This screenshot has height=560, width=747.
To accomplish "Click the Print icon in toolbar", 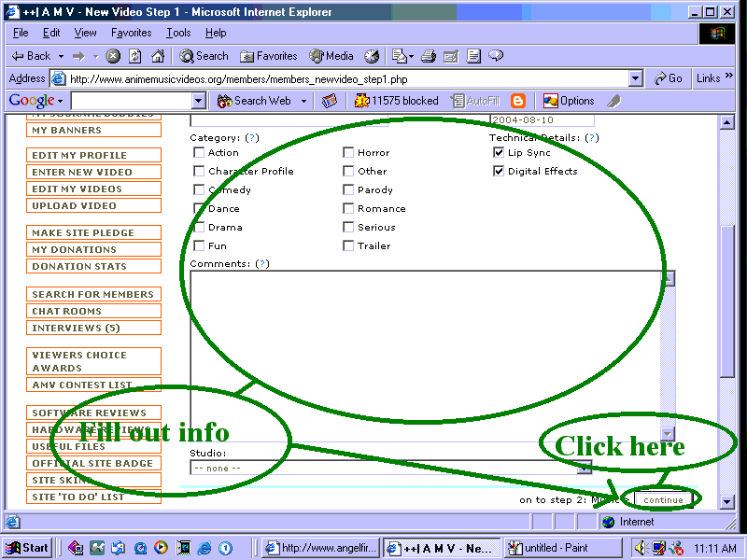I will point(429,56).
